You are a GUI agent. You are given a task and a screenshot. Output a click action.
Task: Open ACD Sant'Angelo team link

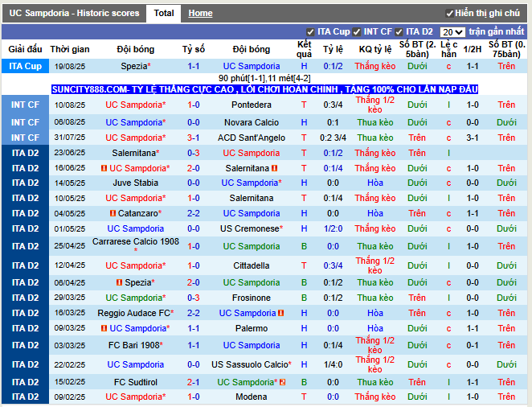pos(252,138)
